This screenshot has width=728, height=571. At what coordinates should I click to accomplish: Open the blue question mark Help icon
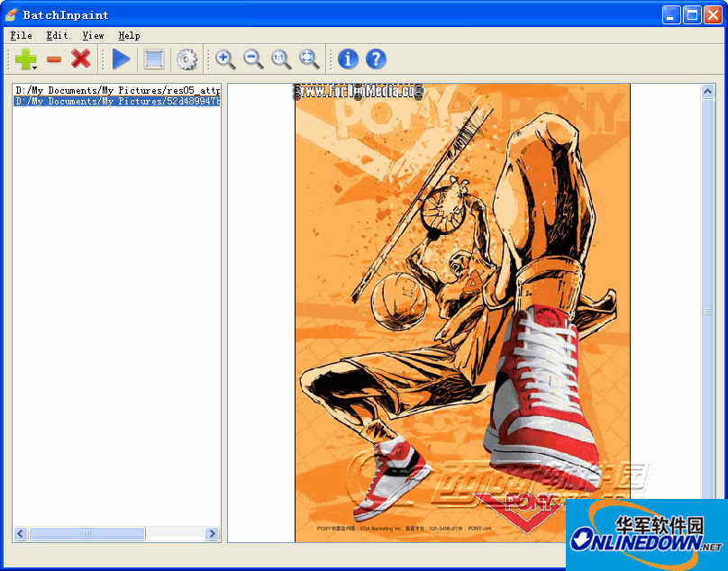pos(376,59)
